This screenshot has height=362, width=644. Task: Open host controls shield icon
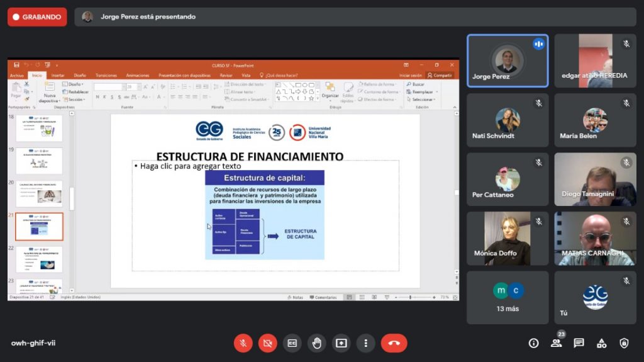click(624, 343)
